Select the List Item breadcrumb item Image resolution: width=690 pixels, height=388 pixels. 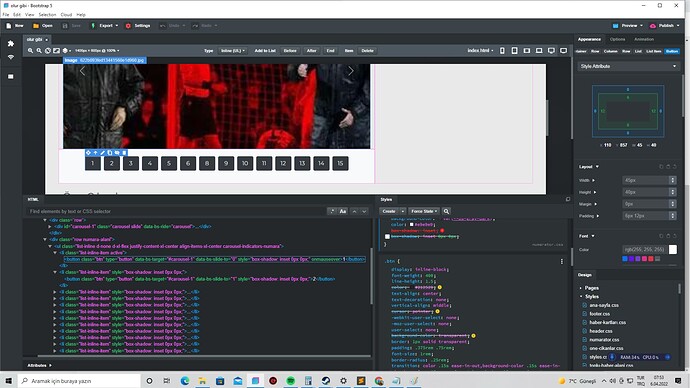653,51
